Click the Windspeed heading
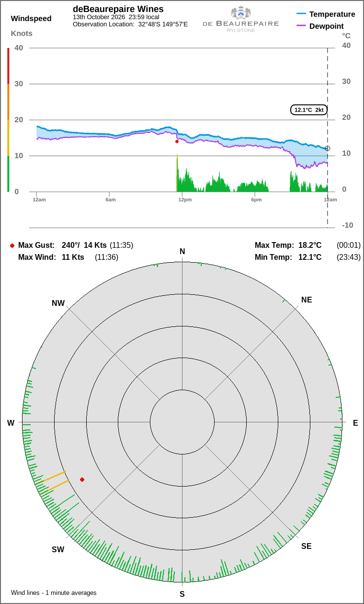364x604 pixels. pyautogui.click(x=31, y=19)
